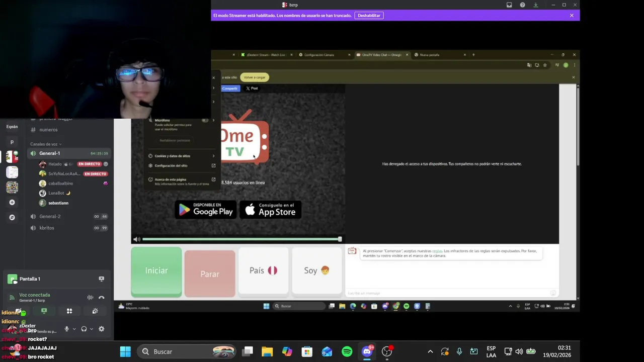Toggle the noise suppression waveform icon
The height and width of the screenshot is (362, 644).
click(90, 298)
